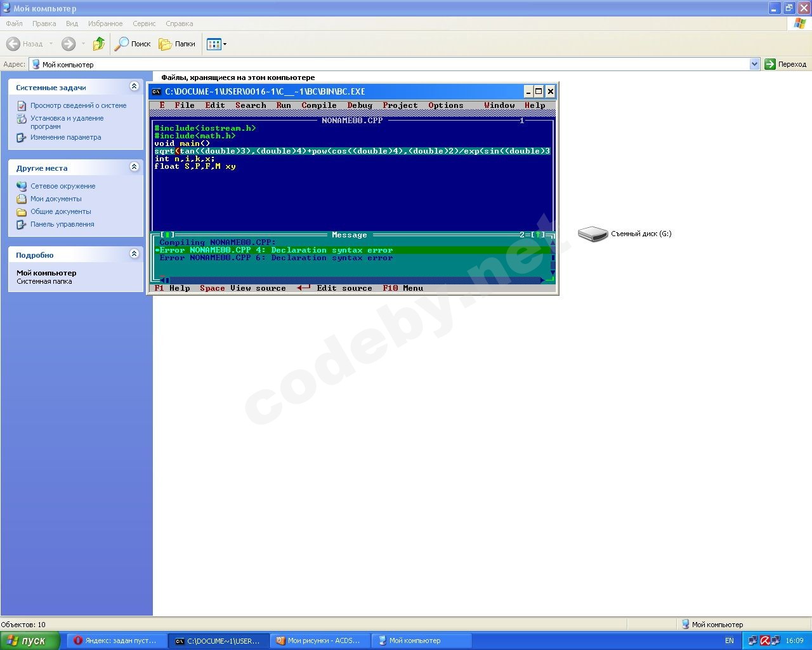
Task: Go to Сетевое окружение
Action: tap(63, 186)
